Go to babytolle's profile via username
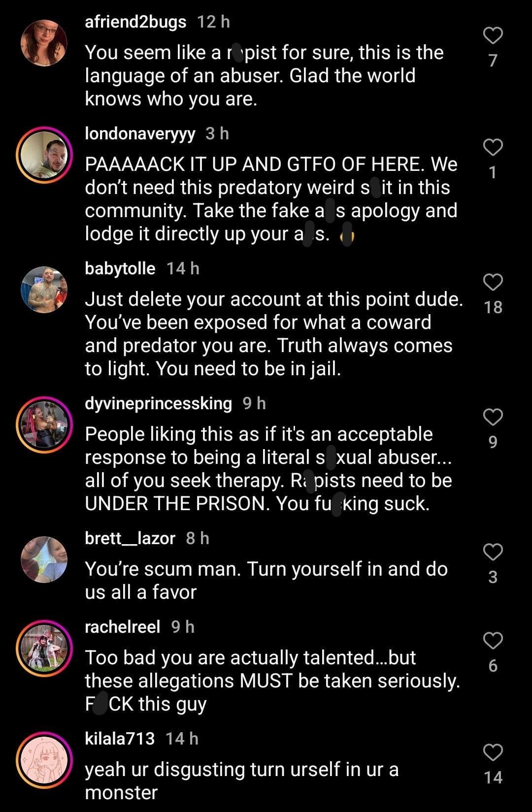Image resolution: width=532 pixels, height=812 pixels. [x=120, y=268]
